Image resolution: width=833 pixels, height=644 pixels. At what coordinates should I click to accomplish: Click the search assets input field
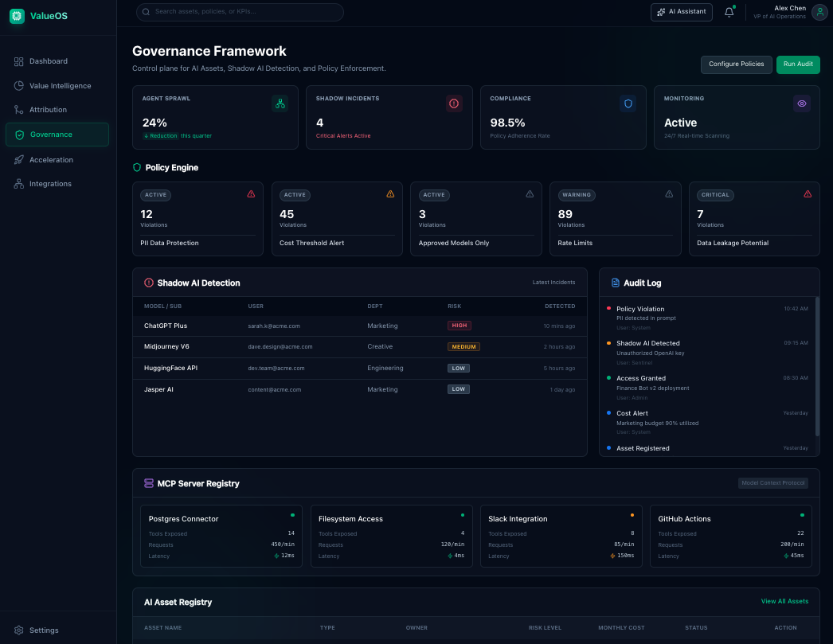[239, 12]
